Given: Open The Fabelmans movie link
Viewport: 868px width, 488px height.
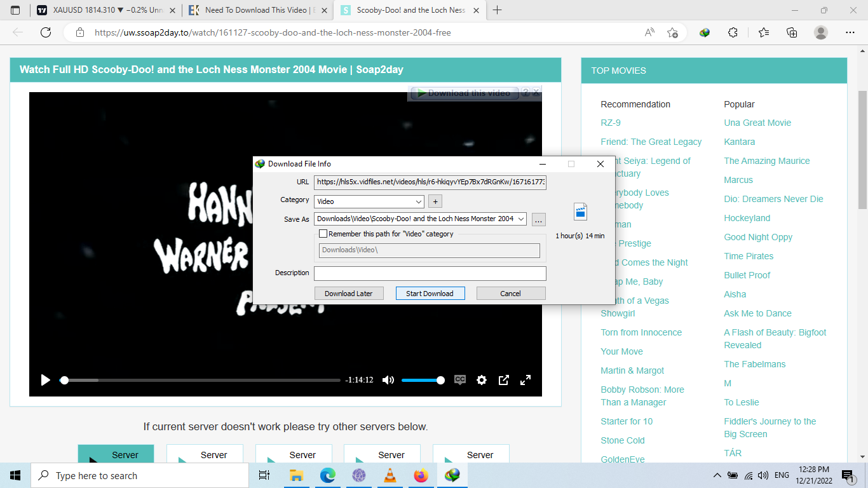Looking at the screenshot, I should (755, 364).
